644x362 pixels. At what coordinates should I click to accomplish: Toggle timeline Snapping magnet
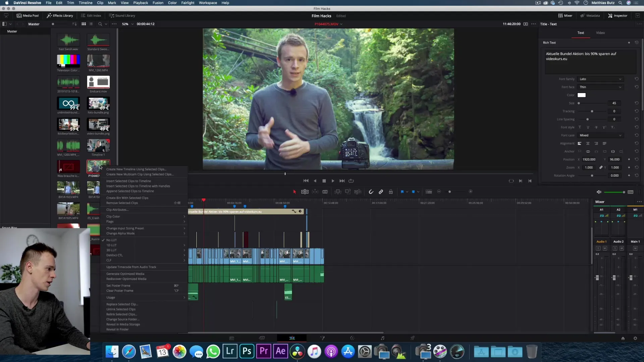click(x=371, y=192)
